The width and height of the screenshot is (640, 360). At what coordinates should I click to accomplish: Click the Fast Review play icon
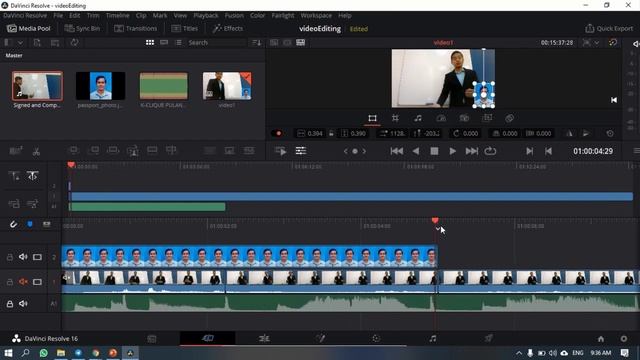(281, 151)
